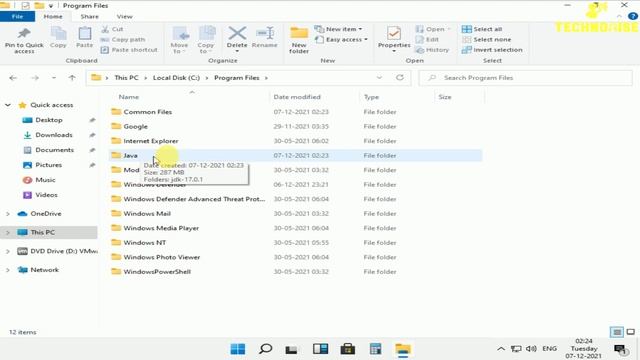
Task: Create a New folder
Action: point(299,40)
